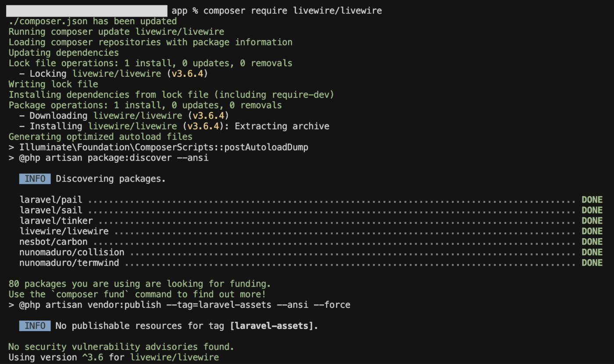Select the 'nesbot/carbon' package row
Viewport: 614px width, 364px height.
pos(311,242)
